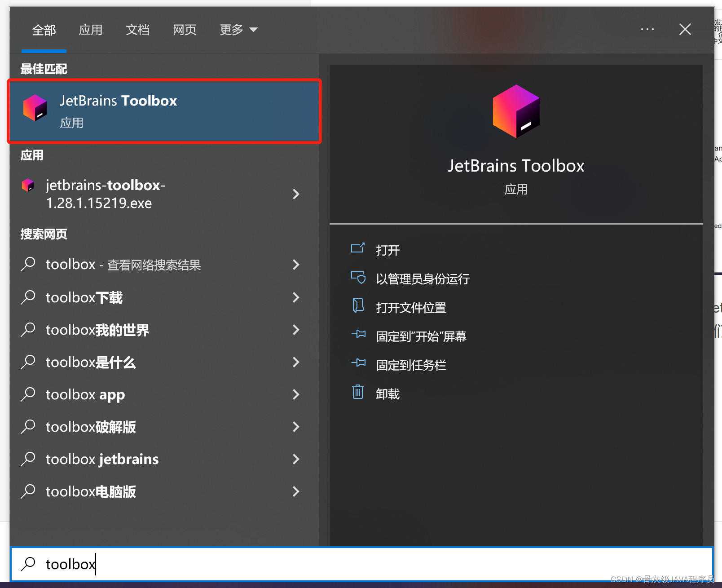Viewport: 722px width, 588px height.
Task: Click search icon beside toolbox是什么
Action: [28, 362]
